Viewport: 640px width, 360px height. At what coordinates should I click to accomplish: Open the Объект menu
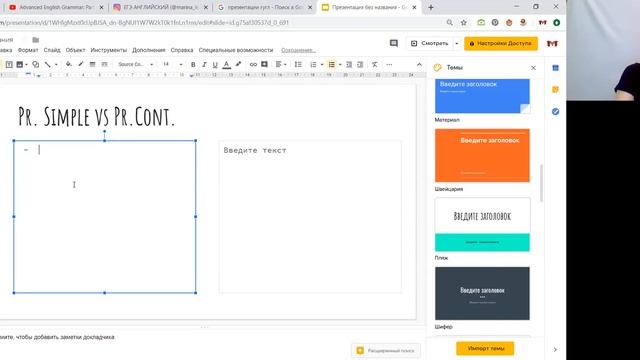76,50
